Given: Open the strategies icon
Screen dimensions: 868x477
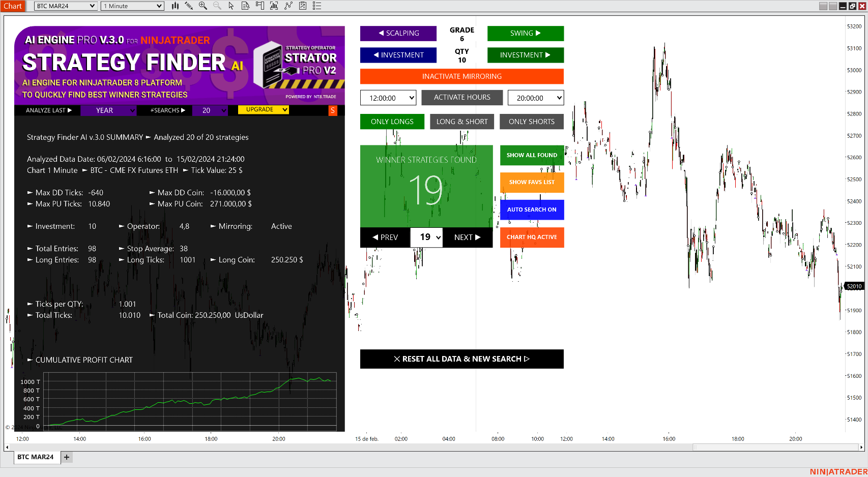Looking at the screenshot, I should tap(303, 6).
